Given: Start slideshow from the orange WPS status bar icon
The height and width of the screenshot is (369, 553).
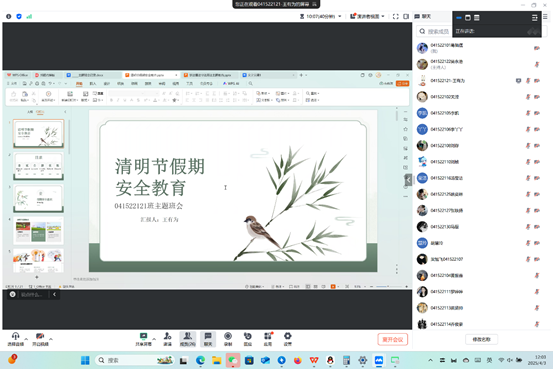Looking at the screenshot, I should pyautogui.click(x=333, y=286).
